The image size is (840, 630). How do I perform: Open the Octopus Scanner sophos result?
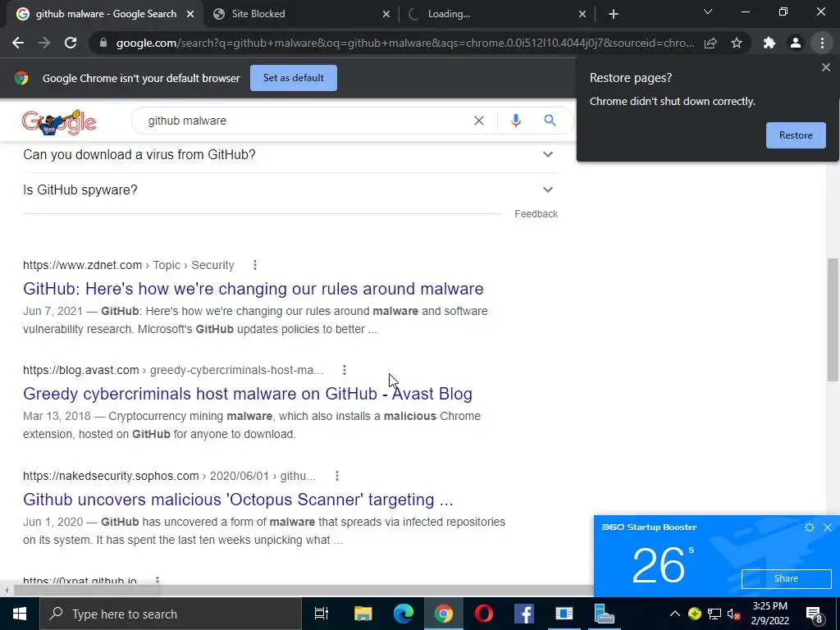(238, 500)
